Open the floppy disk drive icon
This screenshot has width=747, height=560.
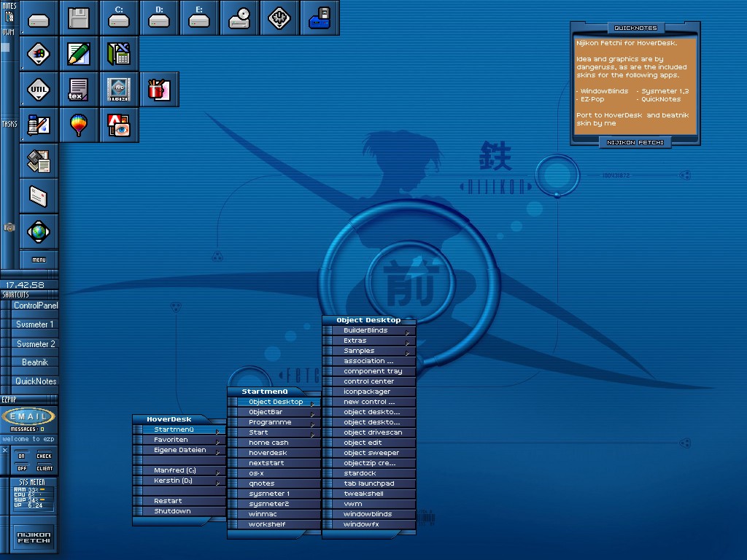pos(79,18)
